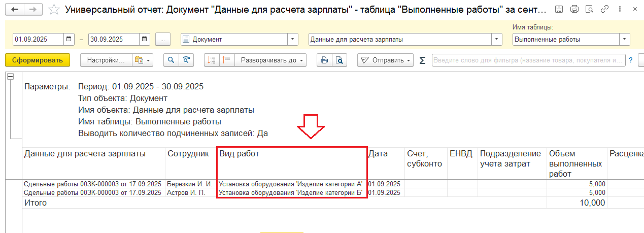Expand the 'Выполненные работы' table name dropdown
This screenshot has width=644, height=233.
click(x=624, y=39)
